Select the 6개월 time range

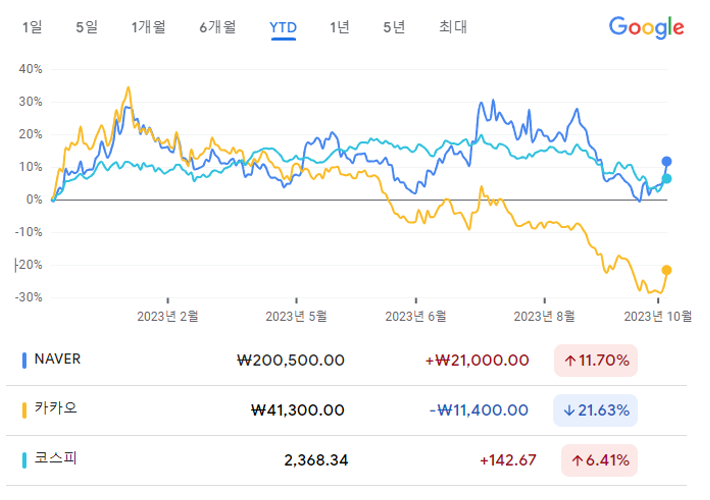[217, 27]
